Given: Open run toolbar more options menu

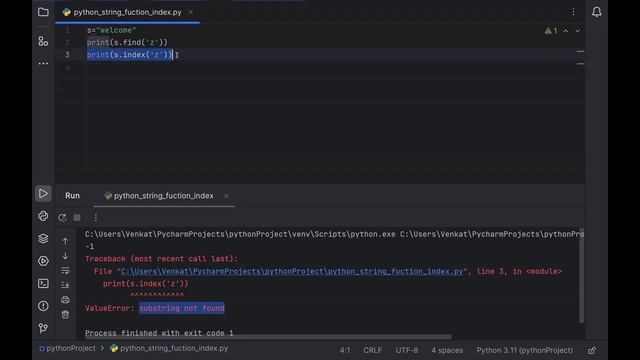Looking at the screenshot, I should (96, 218).
